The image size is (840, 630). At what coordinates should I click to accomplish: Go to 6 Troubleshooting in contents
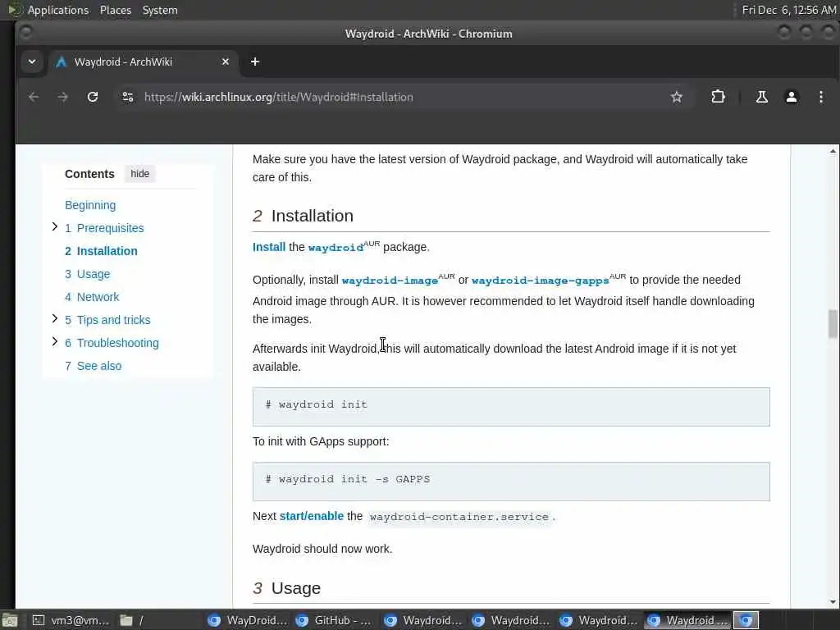tap(112, 344)
